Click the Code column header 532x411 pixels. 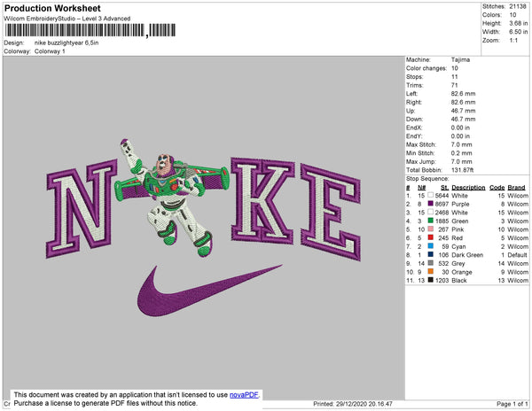[x=497, y=188]
